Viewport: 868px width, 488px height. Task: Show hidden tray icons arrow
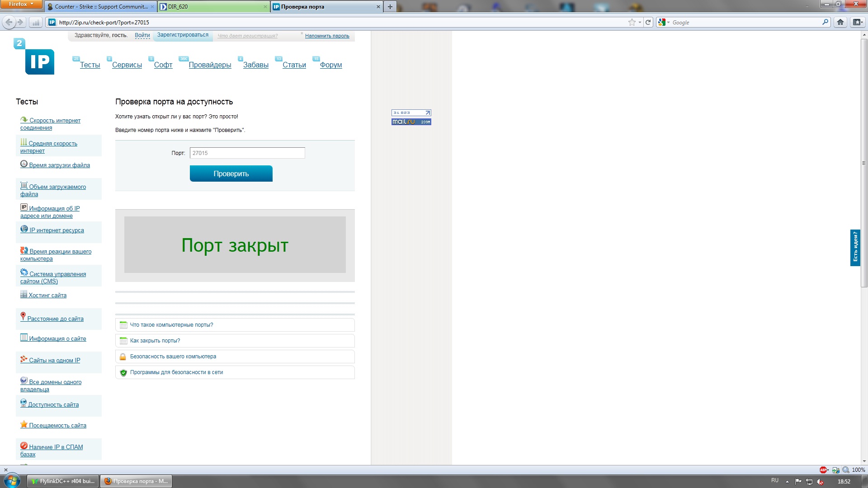[787, 482]
